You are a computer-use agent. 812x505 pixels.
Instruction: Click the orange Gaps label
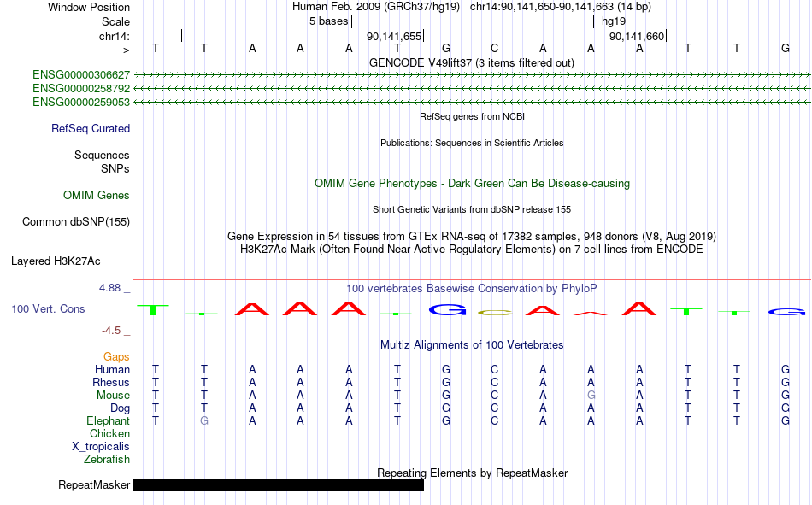[116, 356]
